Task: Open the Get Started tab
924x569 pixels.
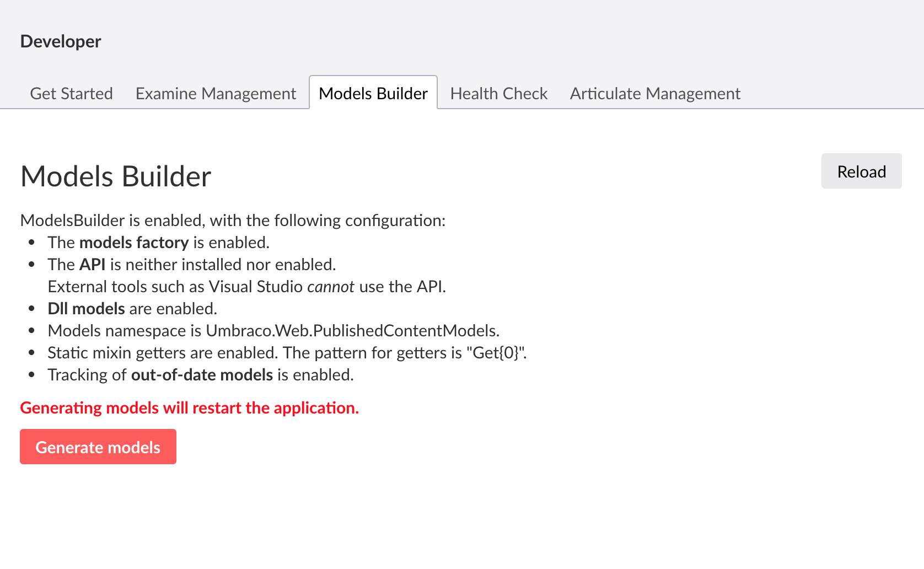Action: pos(71,93)
